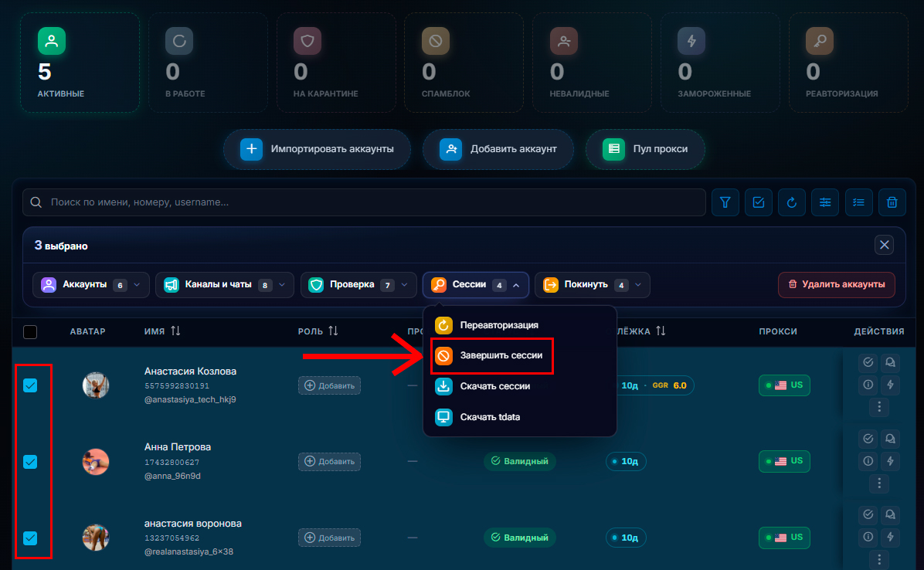Click the check-circle action icon for Анна Петрова
924x570 pixels.
coord(868,438)
